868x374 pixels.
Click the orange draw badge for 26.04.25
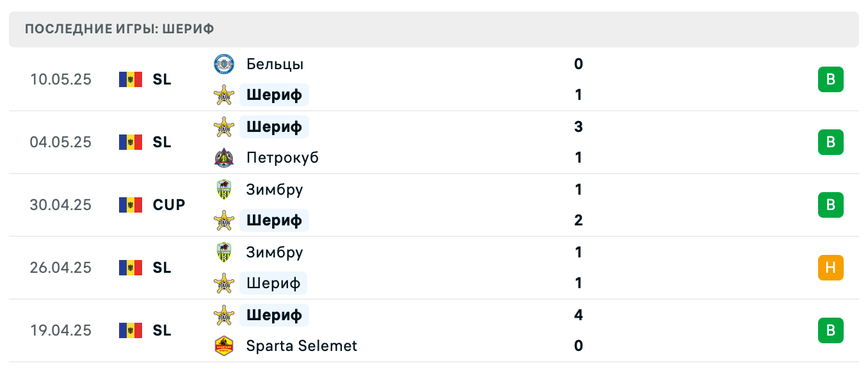(x=830, y=268)
